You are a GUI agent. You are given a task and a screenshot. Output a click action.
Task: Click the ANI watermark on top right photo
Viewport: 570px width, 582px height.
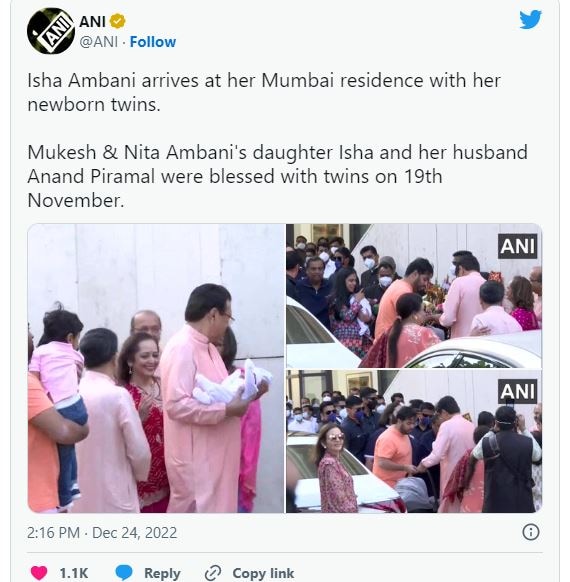tap(517, 246)
